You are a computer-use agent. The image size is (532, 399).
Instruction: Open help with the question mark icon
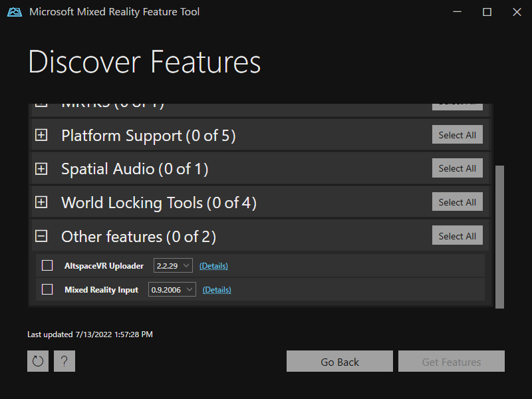point(65,361)
